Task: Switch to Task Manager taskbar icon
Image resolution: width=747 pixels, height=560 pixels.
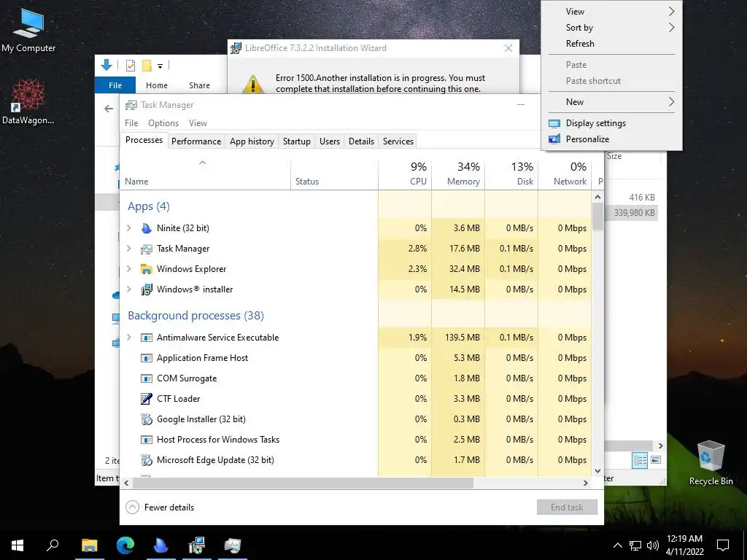Action: tap(233, 545)
